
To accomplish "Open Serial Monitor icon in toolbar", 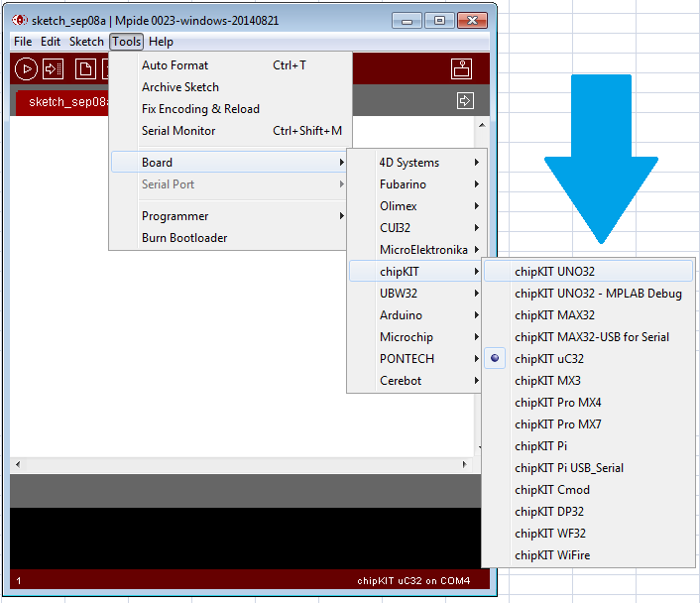I will point(461,68).
